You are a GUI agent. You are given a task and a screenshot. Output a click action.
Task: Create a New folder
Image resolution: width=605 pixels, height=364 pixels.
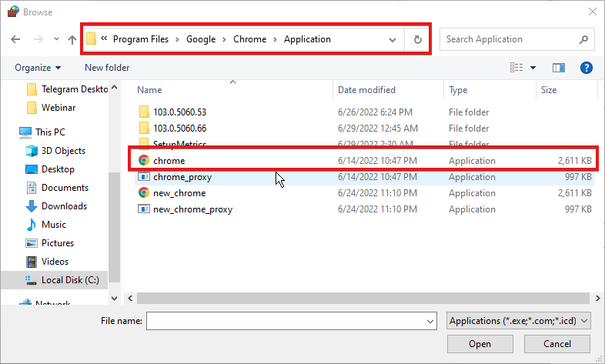click(107, 68)
